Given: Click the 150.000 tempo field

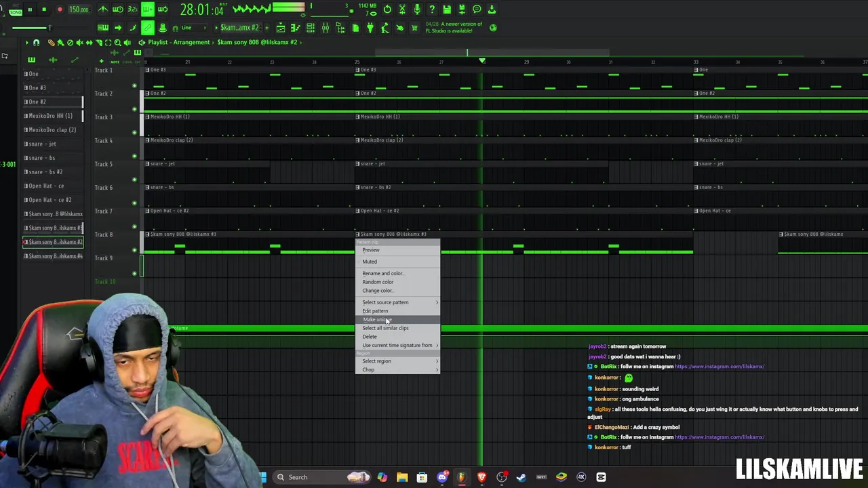Looking at the screenshot, I should click(79, 9).
